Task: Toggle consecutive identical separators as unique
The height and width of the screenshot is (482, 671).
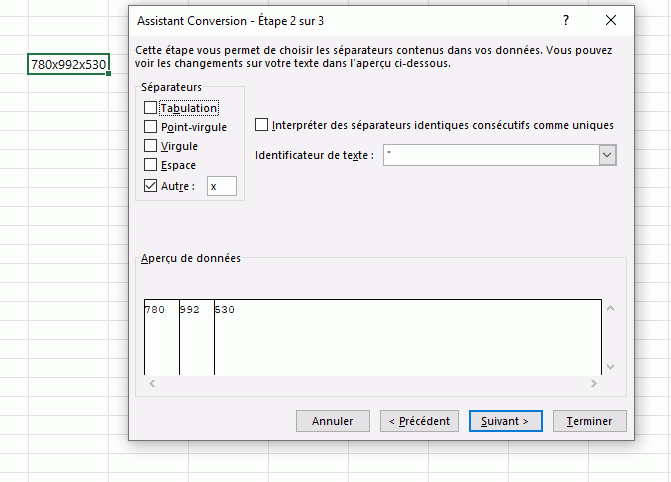Action: (262, 125)
